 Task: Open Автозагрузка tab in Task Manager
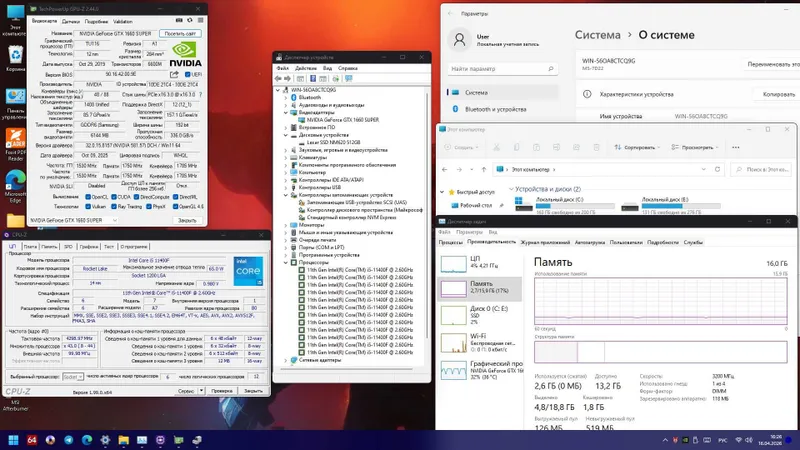[x=589, y=242]
